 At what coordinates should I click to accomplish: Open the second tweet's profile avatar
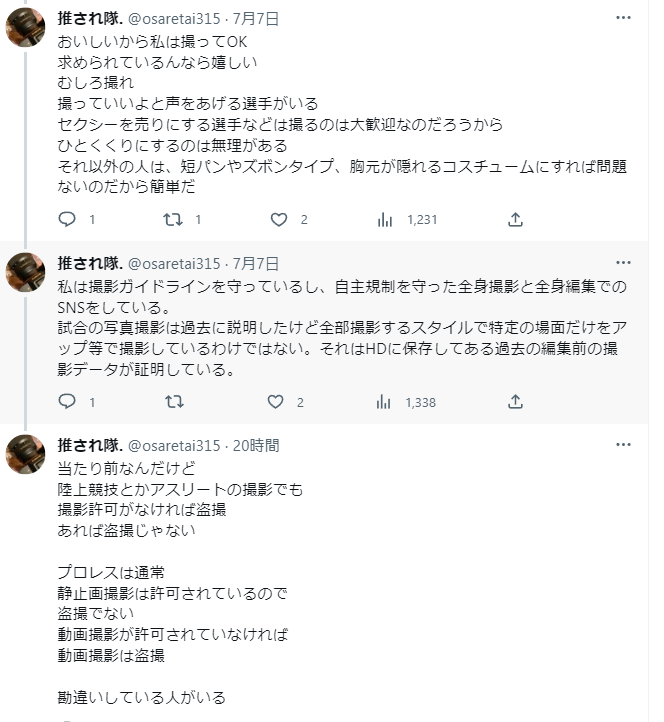tap(25, 273)
